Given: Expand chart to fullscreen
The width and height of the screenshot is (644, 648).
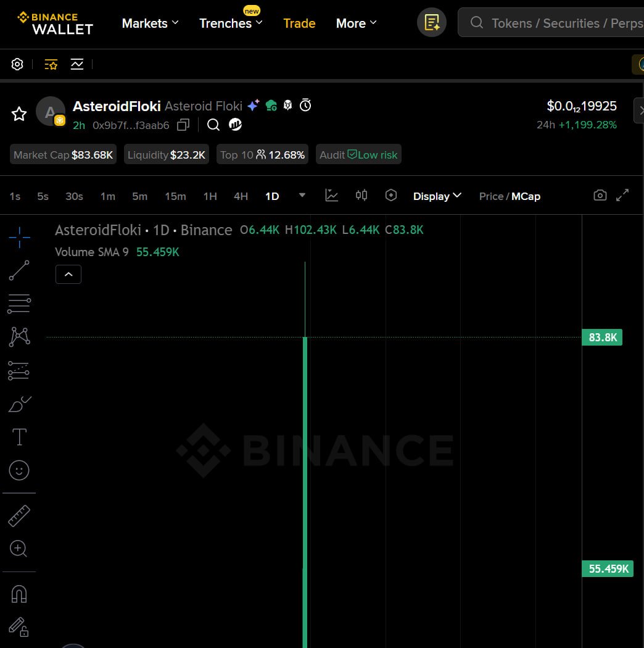Looking at the screenshot, I should pyautogui.click(x=622, y=195).
